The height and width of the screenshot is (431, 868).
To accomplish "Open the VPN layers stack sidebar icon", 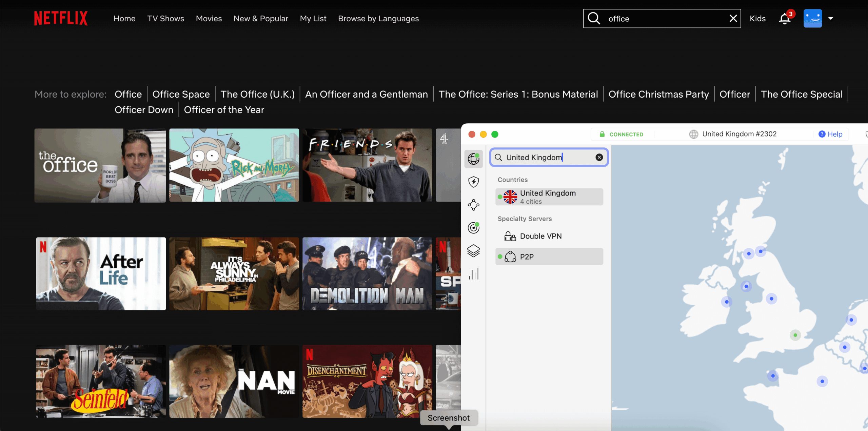I will (473, 251).
